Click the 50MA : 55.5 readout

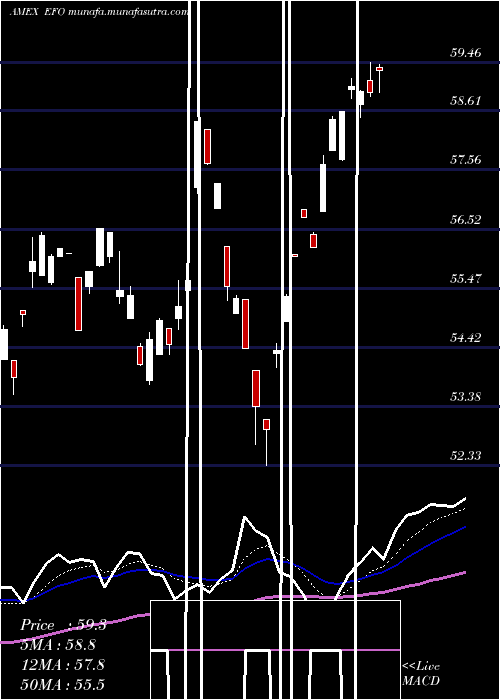coord(63,684)
